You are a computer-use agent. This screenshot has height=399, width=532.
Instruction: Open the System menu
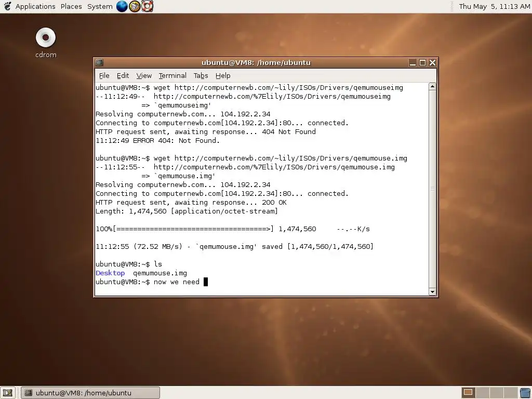point(100,6)
